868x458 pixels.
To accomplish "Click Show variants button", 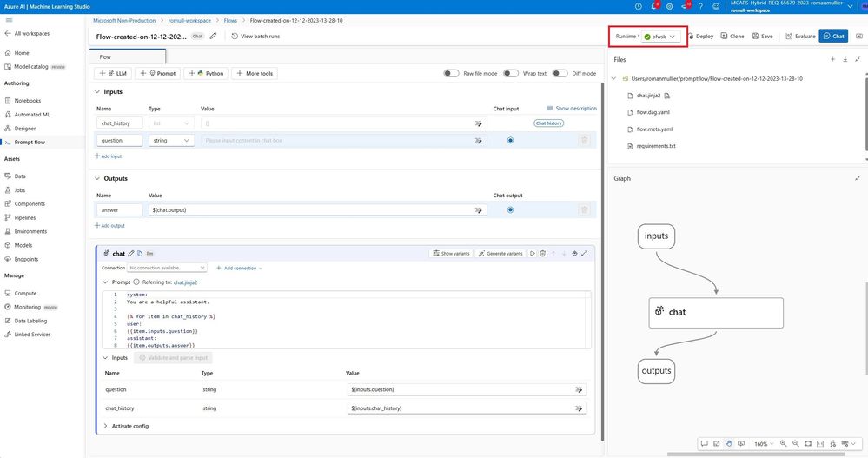I will [451, 253].
